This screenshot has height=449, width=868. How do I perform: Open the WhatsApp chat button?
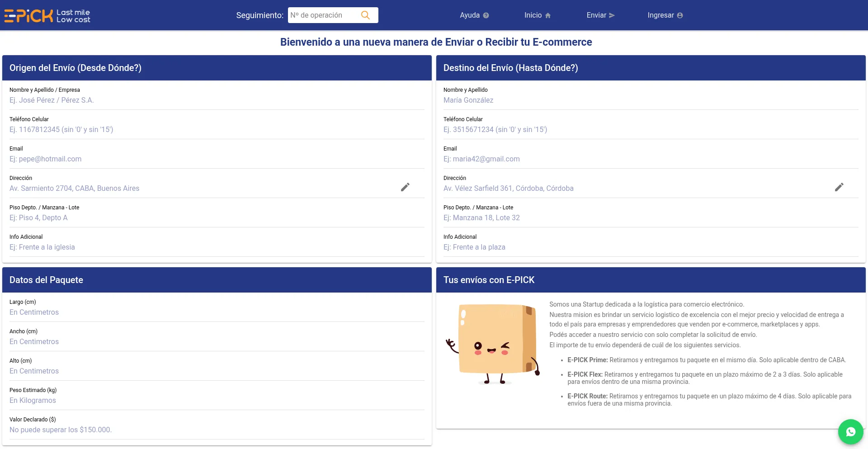click(851, 432)
